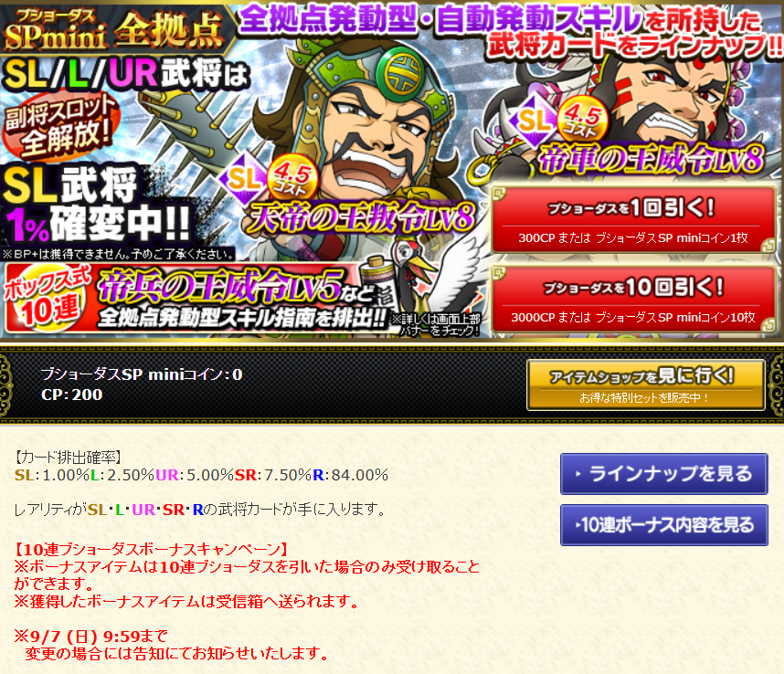Viewport: 784px width, 674px height.
Task: Open ラインナップを見る blue button
Action: (x=664, y=474)
